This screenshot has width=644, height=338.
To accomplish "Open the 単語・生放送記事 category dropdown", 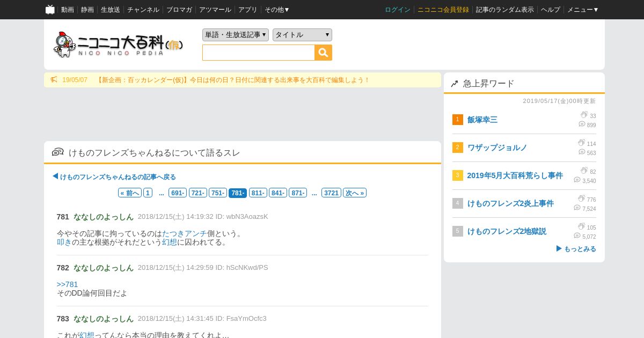I will [236, 35].
